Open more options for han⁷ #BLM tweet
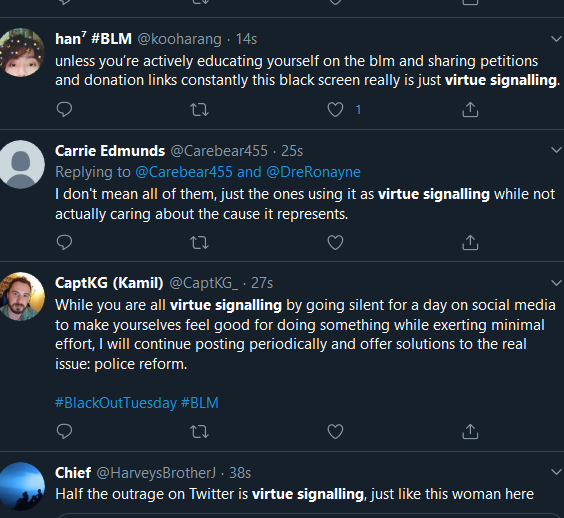The width and height of the screenshot is (564, 518). point(556,39)
